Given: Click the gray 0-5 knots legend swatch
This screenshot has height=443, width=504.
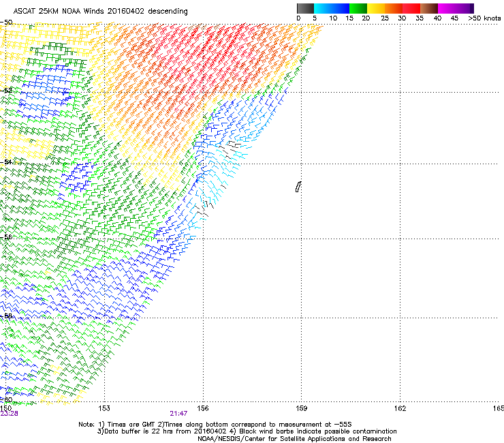Looking at the screenshot, I should click(x=305, y=8).
